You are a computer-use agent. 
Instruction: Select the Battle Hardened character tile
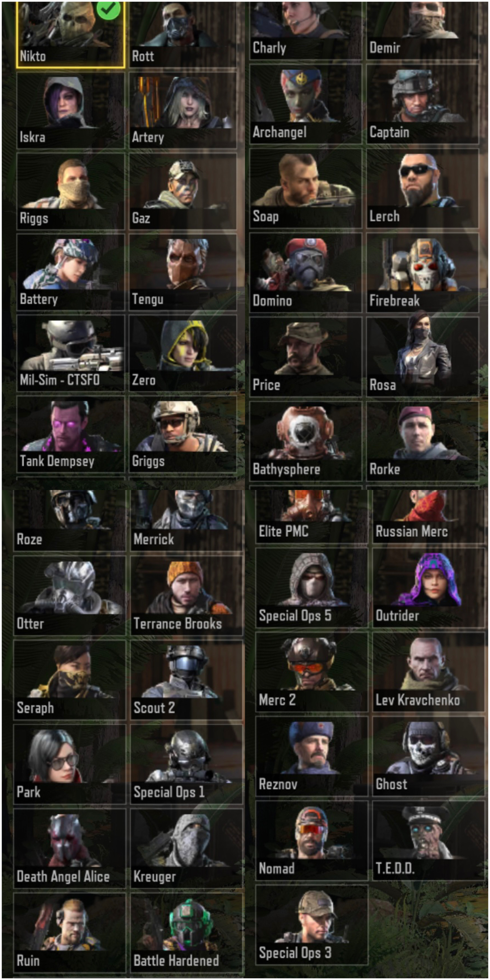[x=186, y=932]
